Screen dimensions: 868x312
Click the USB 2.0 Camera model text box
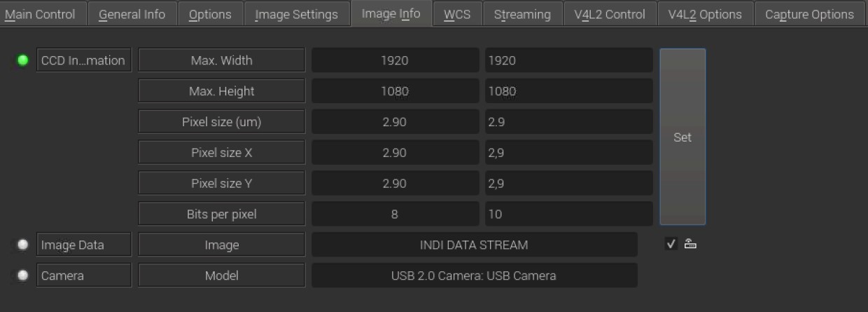[x=474, y=276]
